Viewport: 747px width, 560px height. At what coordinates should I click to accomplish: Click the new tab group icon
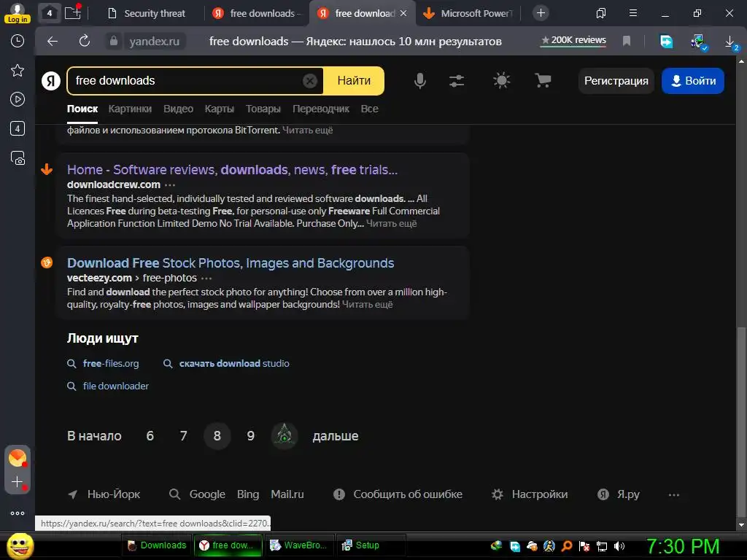coord(73,12)
